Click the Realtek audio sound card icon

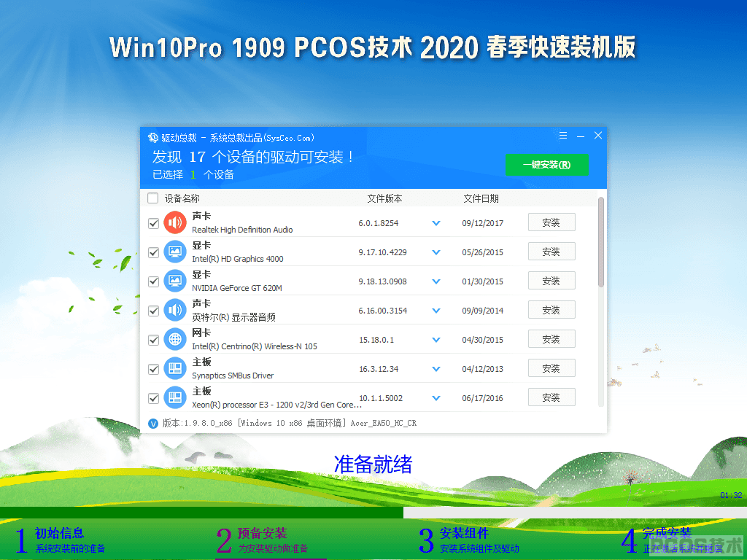175,222
